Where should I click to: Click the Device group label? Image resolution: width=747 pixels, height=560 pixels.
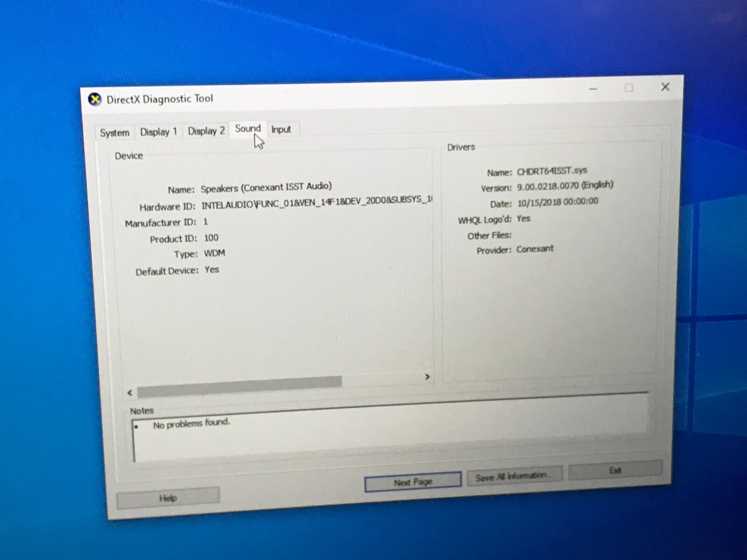pyautogui.click(x=129, y=156)
